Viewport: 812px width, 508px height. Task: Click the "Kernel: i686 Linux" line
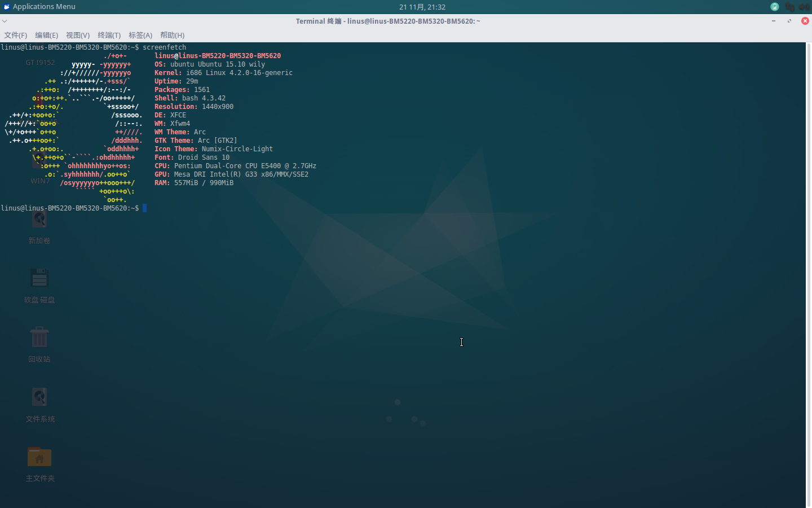pyautogui.click(x=223, y=73)
